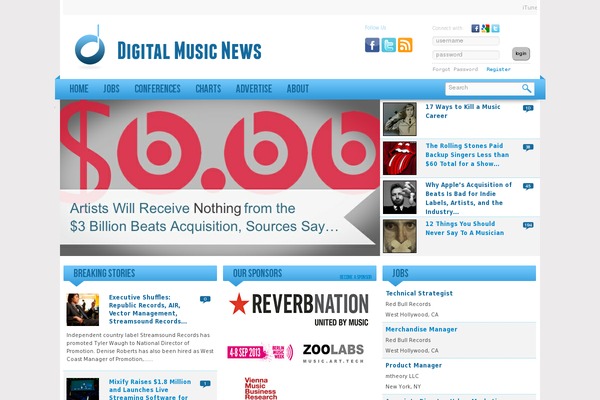Click the Digital Music News title text
The width and height of the screenshot is (600, 400).
click(189, 51)
